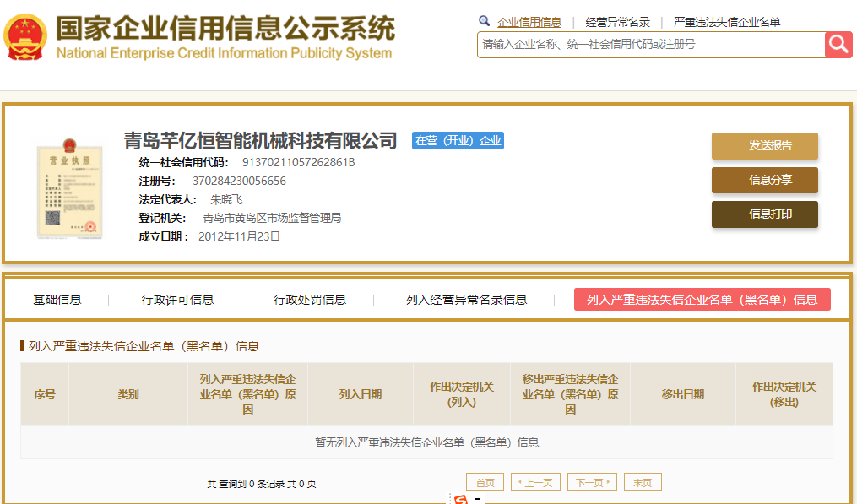Click the credit code 91370211057262861B
Image resolution: width=857 pixels, height=504 pixels.
click(x=298, y=162)
